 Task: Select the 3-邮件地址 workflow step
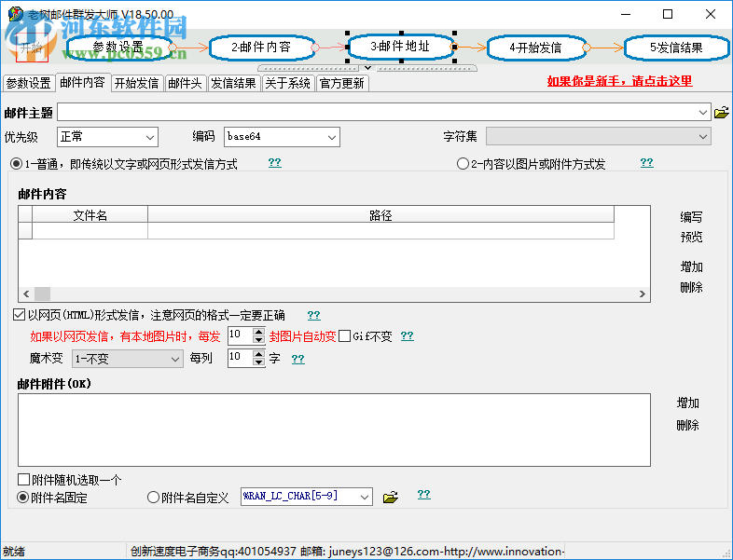click(x=400, y=47)
